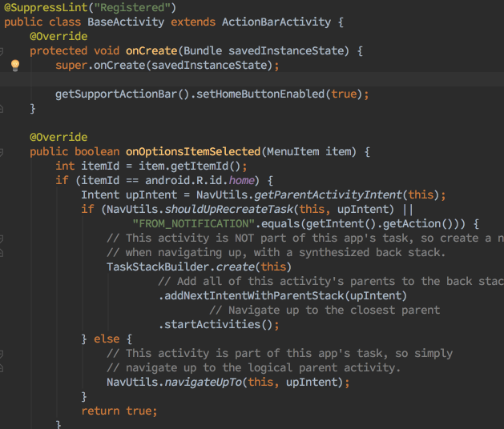Click the ActionBarActivity superclass name
Screen dimensions: 504x429
(x=276, y=22)
